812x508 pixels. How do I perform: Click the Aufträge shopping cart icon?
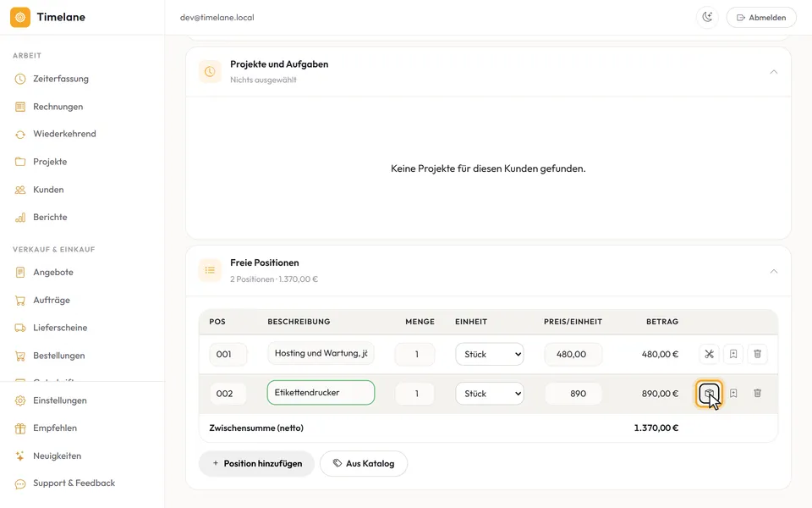pos(20,300)
